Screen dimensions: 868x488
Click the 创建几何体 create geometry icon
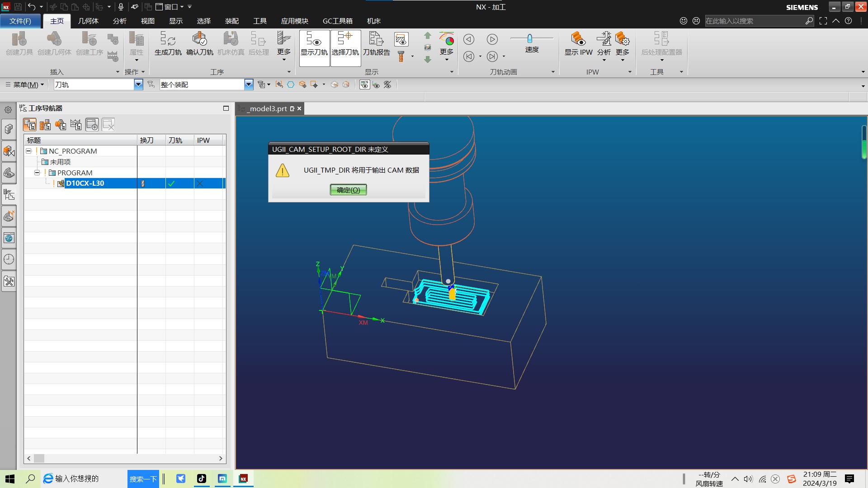54,44
